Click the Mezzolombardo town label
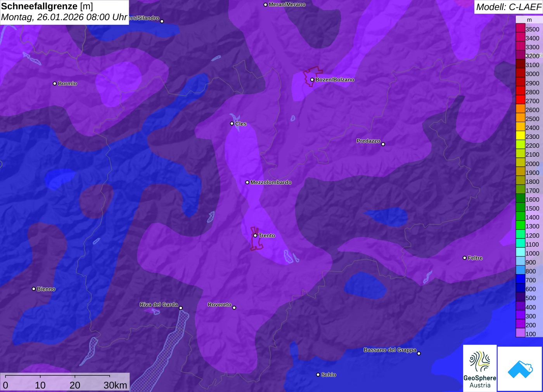The image size is (543, 392). pyautogui.click(x=271, y=182)
